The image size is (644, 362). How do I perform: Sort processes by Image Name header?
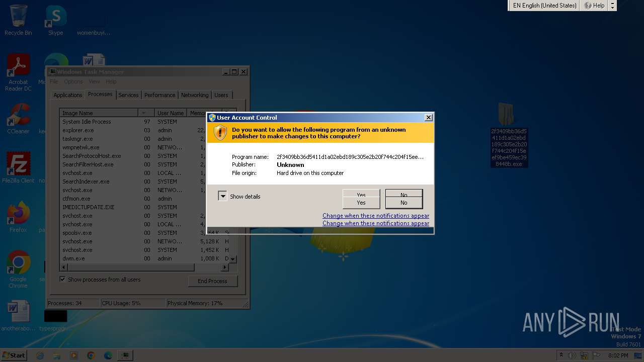point(99,113)
